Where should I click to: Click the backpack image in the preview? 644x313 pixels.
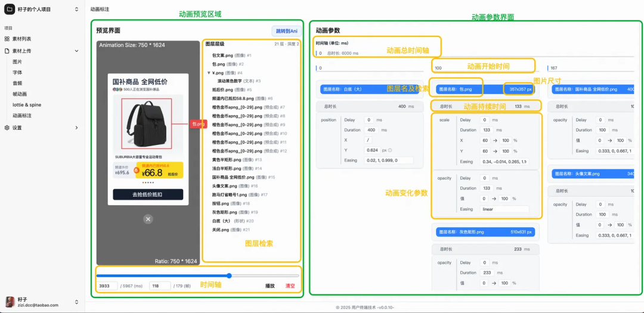[x=147, y=123]
